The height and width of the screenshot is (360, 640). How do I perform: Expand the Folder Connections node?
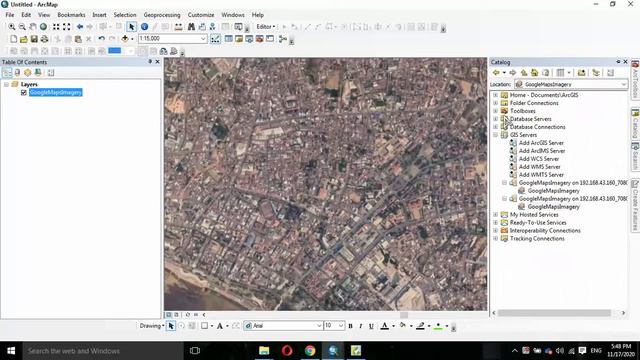(496, 103)
